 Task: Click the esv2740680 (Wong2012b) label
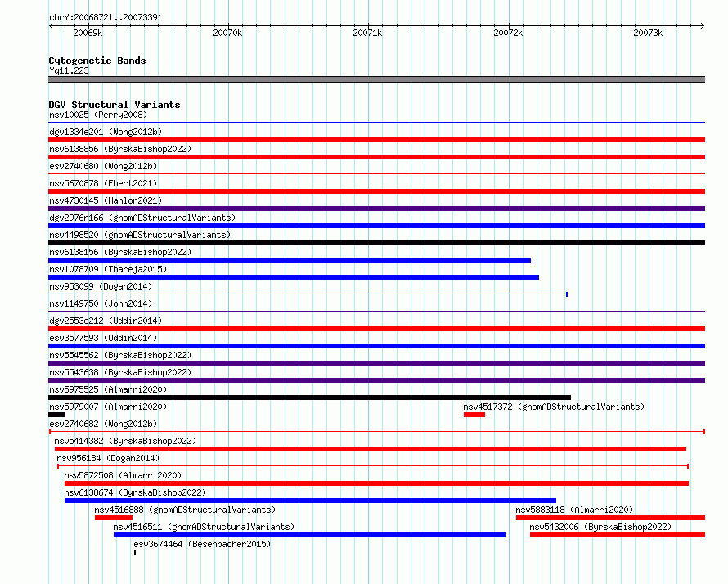point(103,166)
